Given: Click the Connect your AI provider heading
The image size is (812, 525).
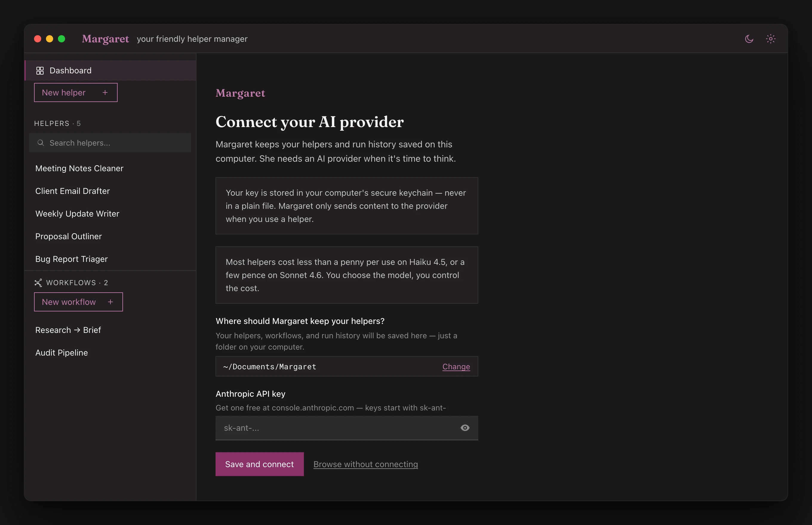Looking at the screenshot, I should [x=310, y=122].
